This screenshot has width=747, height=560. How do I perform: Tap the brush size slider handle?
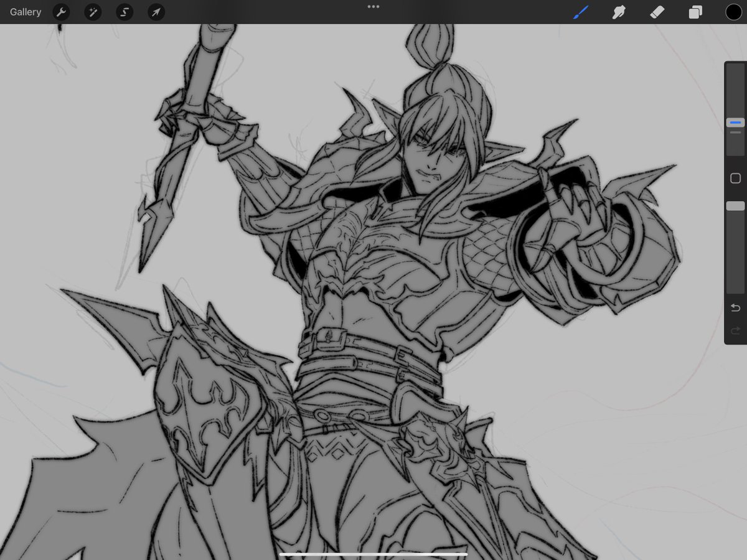tap(735, 123)
